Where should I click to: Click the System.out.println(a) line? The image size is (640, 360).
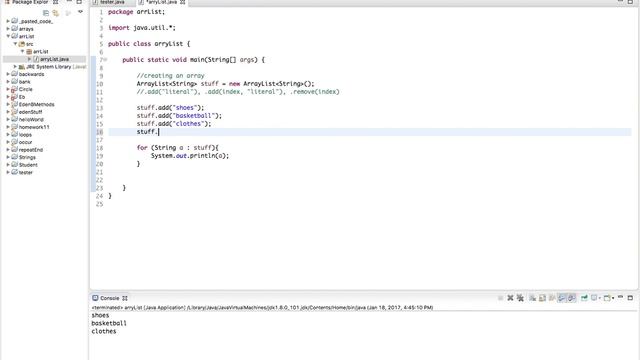190,156
